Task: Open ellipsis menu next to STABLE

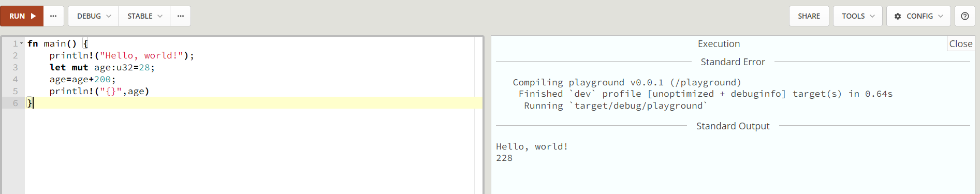Action: point(180,16)
